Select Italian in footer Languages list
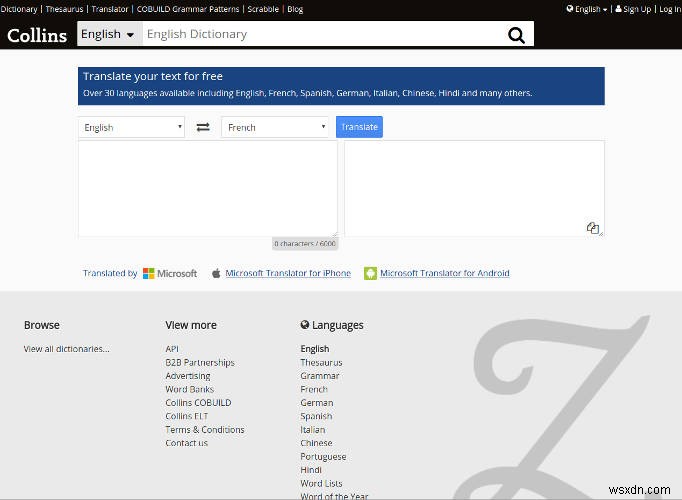Image resolution: width=682 pixels, height=500 pixels. (x=312, y=430)
